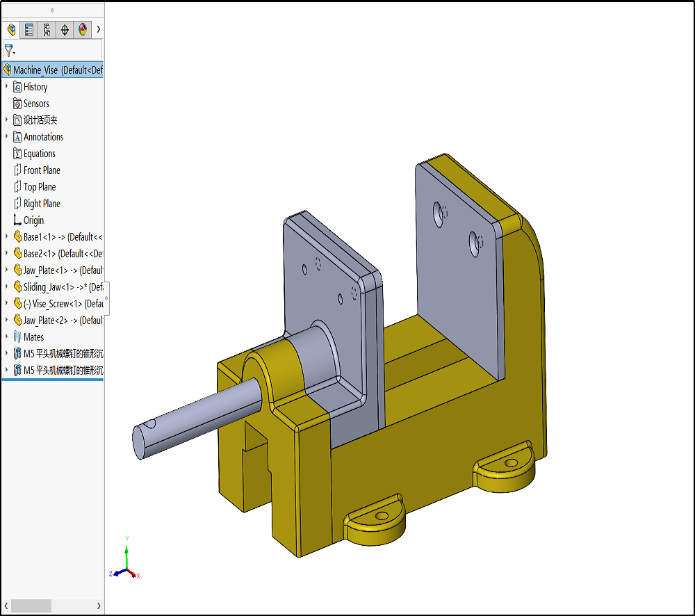Click the Top Plane icon
Viewport: 695px width, 616px height.
(17, 187)
